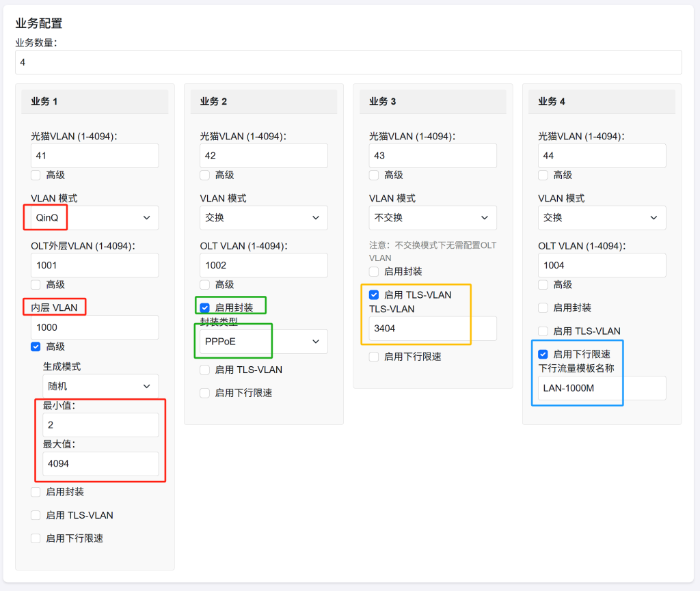Expand 业务 4 VLAN 模式 dropdown

[x=602, y=218]
